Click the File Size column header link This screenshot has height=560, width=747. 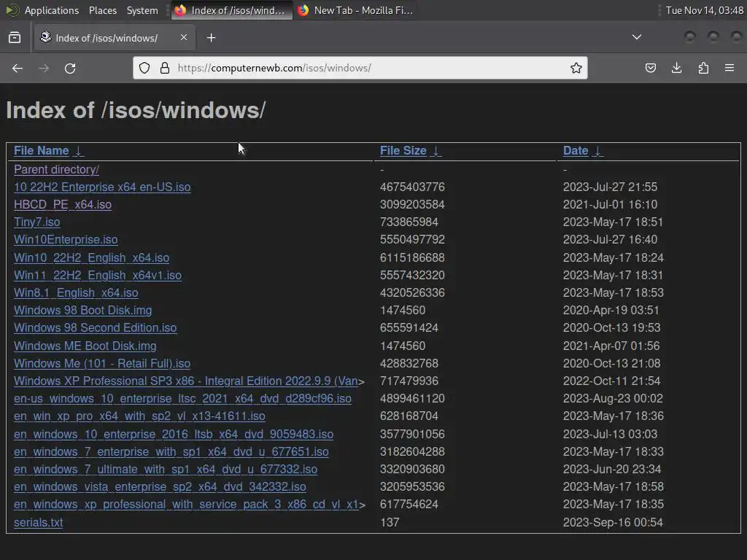coord(403,151)
